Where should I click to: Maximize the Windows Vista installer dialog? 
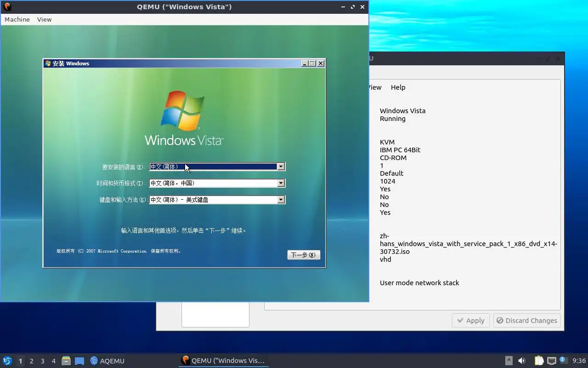click(x=312, y=63)
